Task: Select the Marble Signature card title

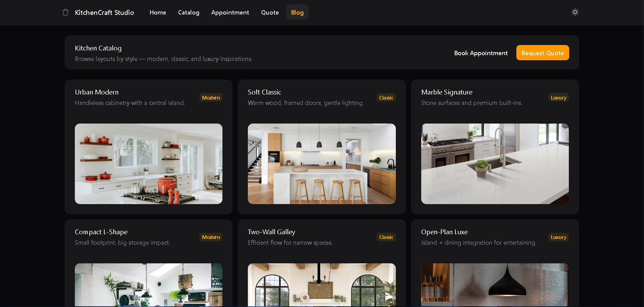Action: pyautogui.click(x=447, y=92)
